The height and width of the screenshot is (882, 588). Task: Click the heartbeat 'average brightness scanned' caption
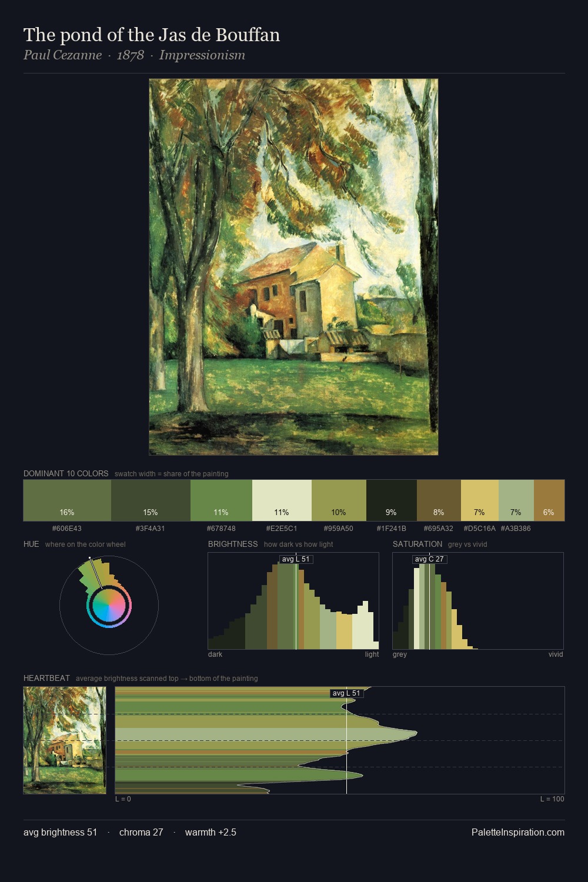point(167,679)
